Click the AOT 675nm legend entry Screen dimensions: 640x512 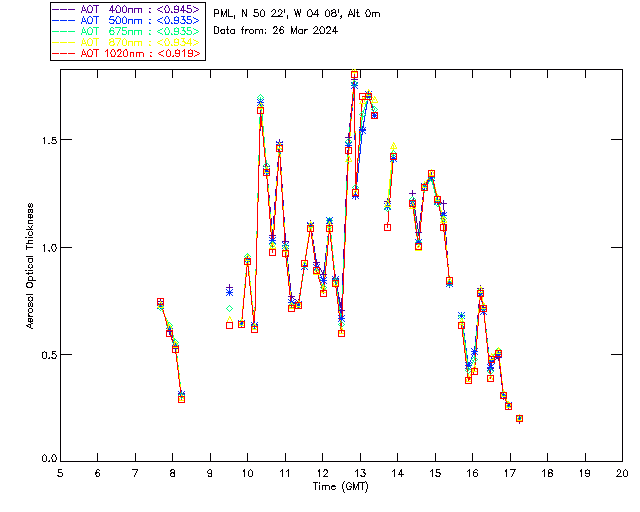coord(128,31)
